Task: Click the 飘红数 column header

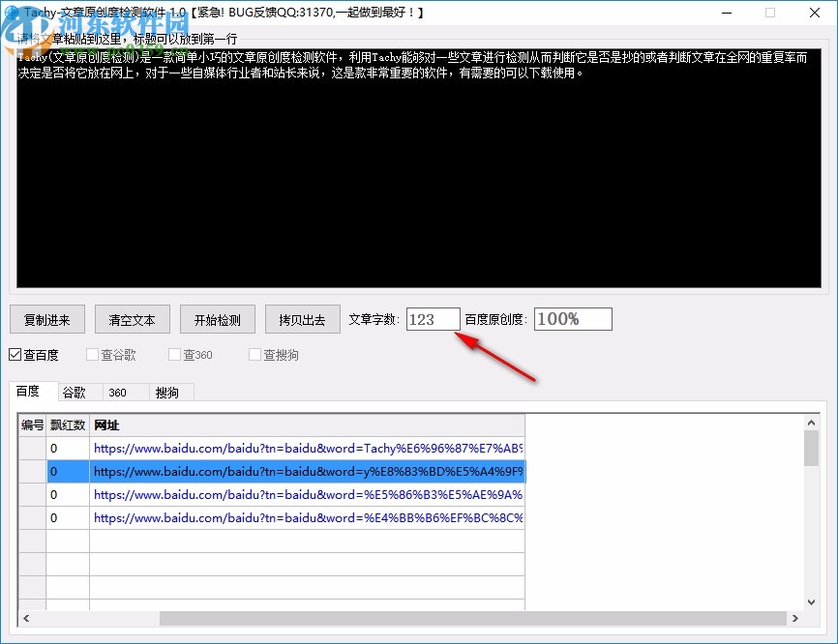Action: tap(68, 425)
